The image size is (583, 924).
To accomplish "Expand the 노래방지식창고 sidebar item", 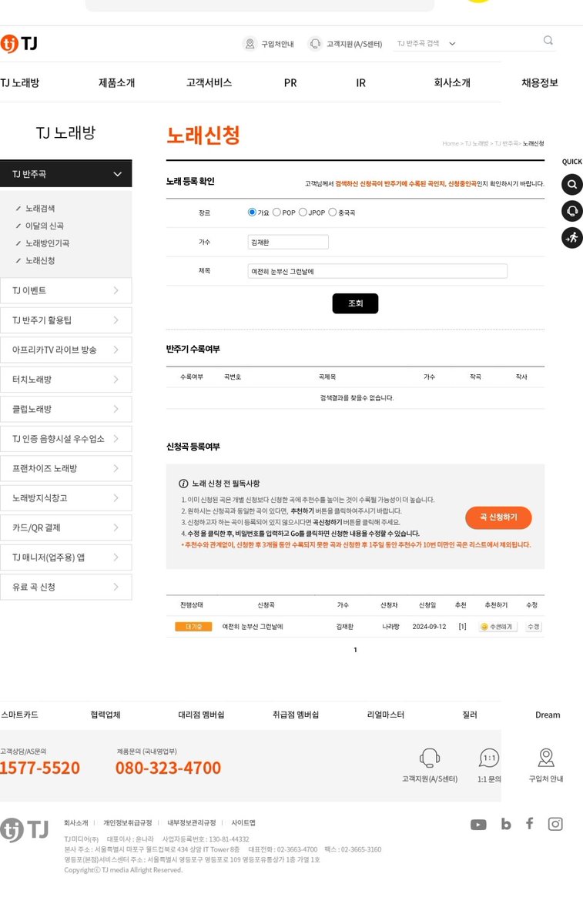I will tap(65, 498).
